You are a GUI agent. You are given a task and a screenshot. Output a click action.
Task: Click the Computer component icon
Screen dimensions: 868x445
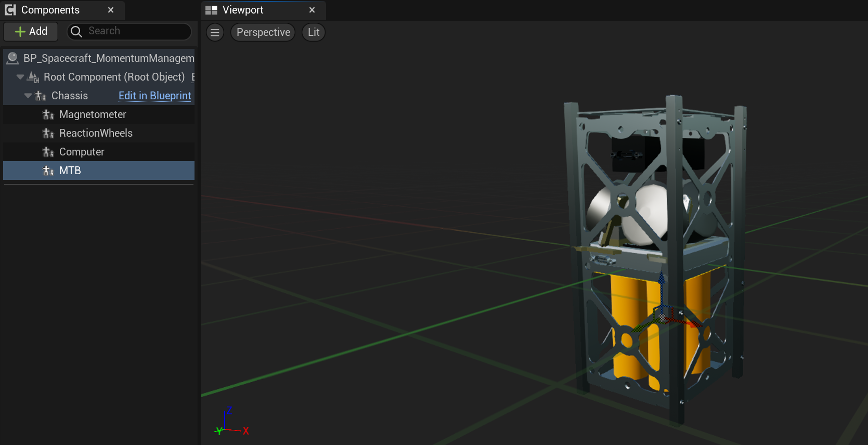point(48,152)
